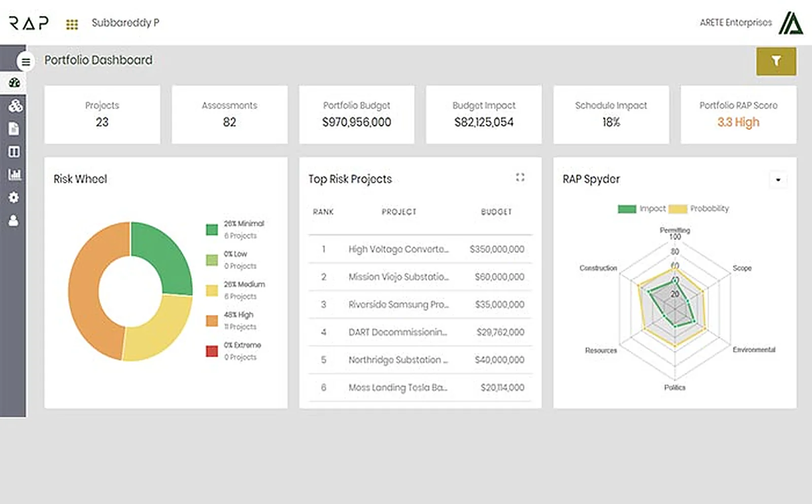Open the Riverside Samsung project row
The width and height of the screenshot is (812, 504).
[x=420, y=305]
